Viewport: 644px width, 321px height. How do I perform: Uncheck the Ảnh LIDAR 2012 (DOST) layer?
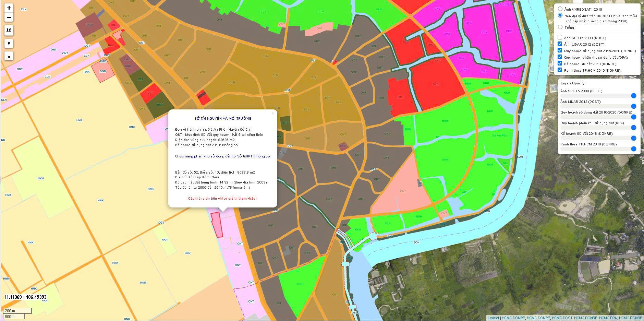pos(560,44)
